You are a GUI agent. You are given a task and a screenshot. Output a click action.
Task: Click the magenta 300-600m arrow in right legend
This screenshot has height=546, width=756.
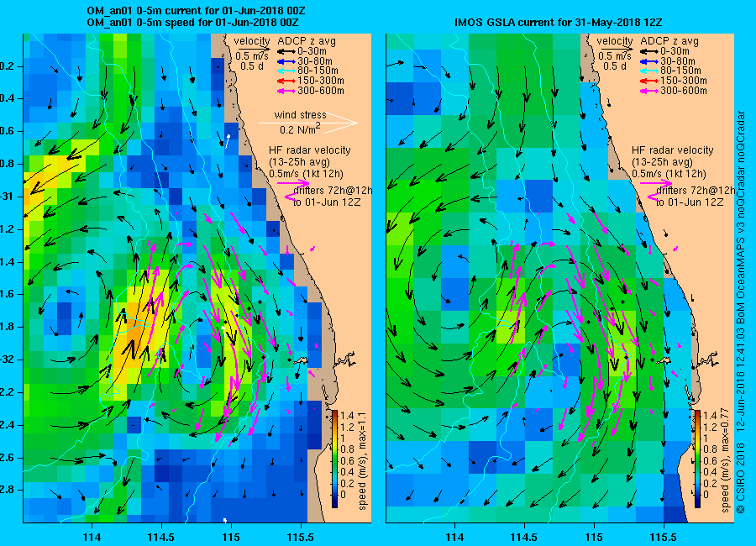[x=649, y=91]
